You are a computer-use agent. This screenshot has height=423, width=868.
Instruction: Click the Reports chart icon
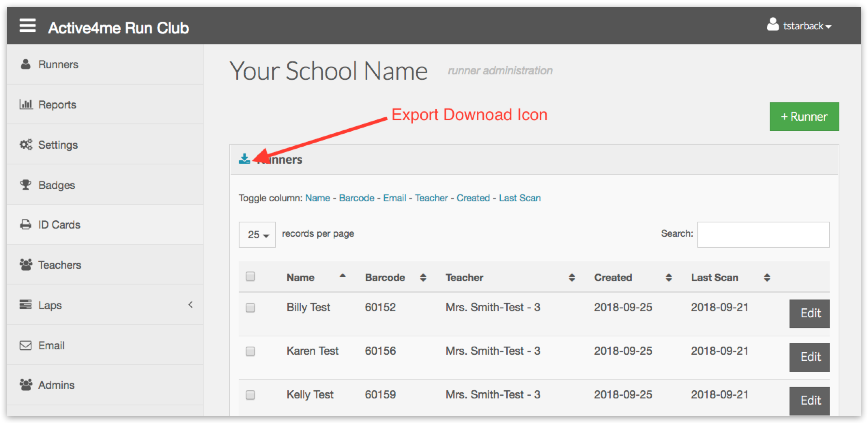[26, 104]
